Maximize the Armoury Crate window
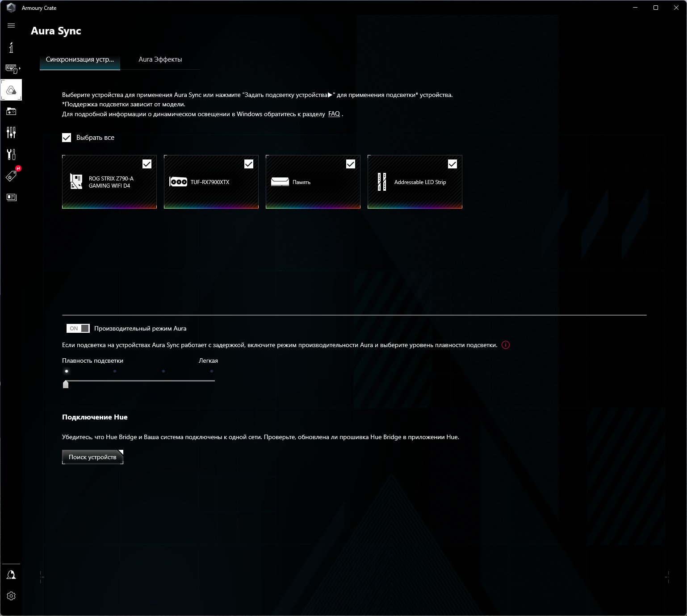Screen dimensions: 687x616 (656, 8)
